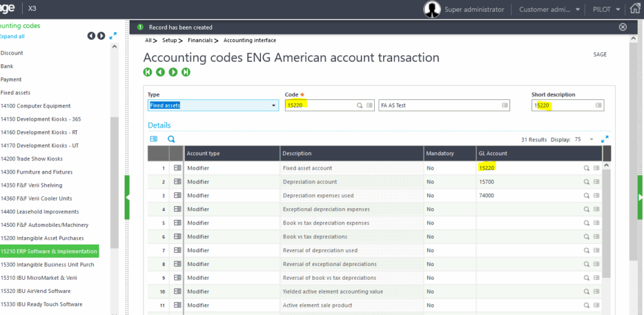644x315 pixels.
Task: Select 14100 Computer Equipment in list
Action: click(35, 106)
